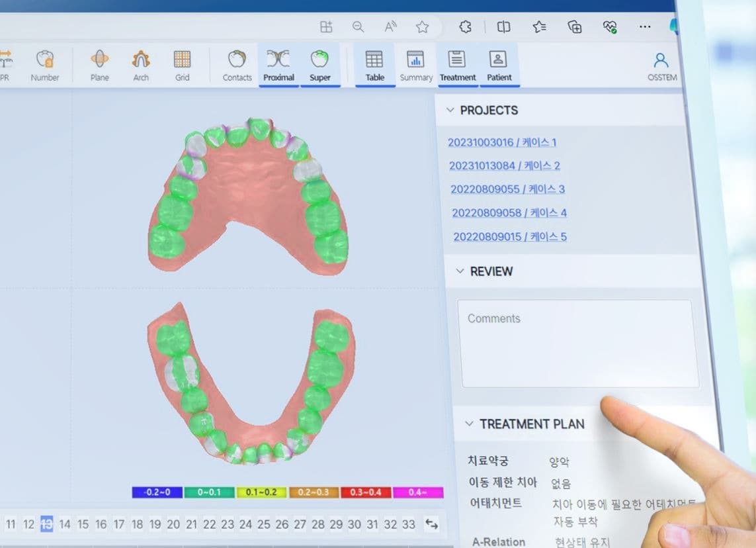The width and height of the screenshot is (756, 548).
Task: Open project 20220809015 / 케이스 5
Action: 510,236
